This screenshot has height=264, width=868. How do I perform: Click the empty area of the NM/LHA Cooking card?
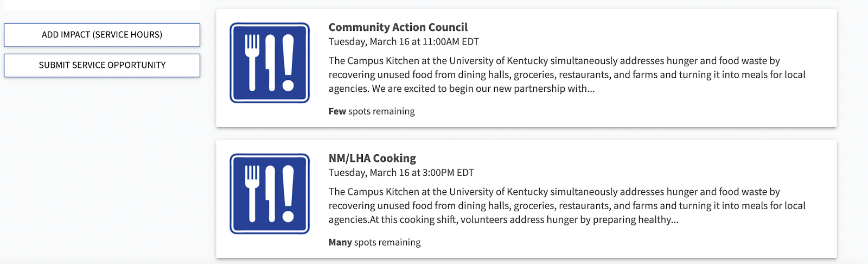point(651,242)
